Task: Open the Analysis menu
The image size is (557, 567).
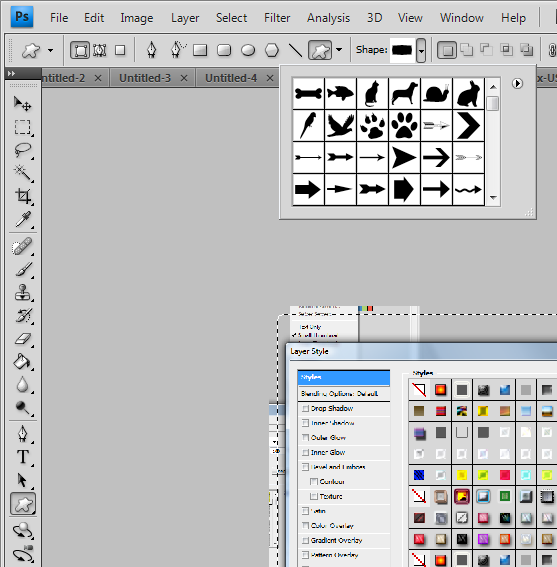Action: click(328, 18)
